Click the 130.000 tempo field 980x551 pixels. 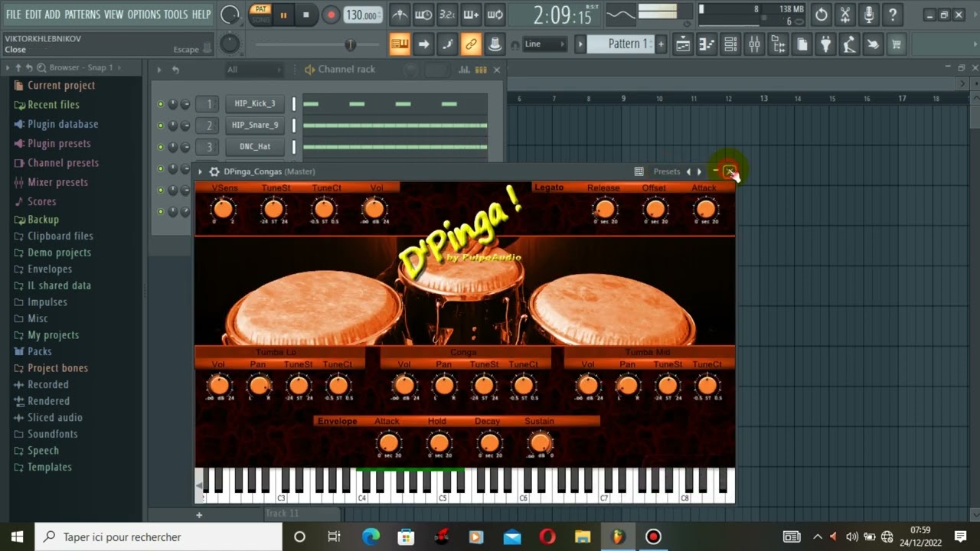[x=363, y=15]
